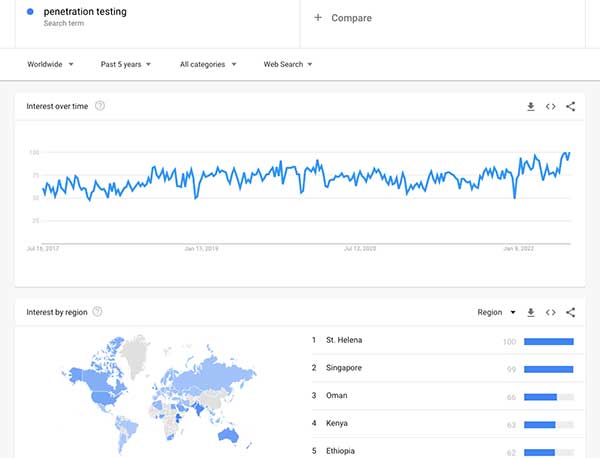The height and width of the screenshot is (458, 600).
Task: Share the Interest over time chart
Action: pos(570,106)
